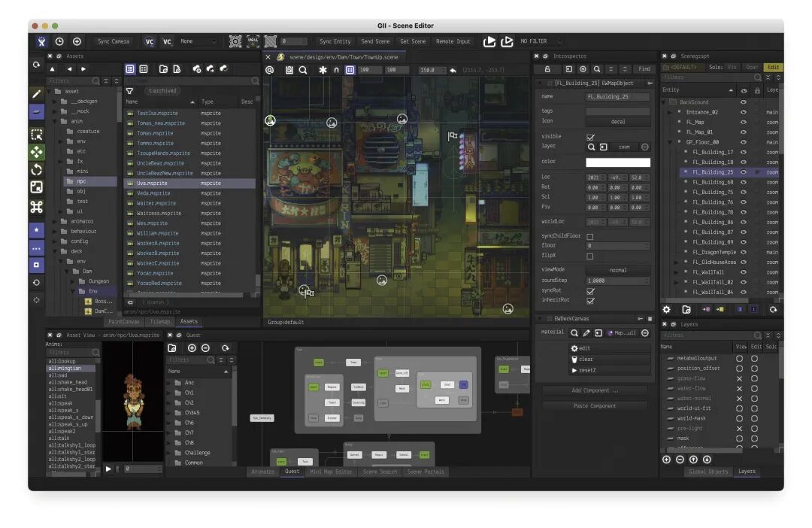Click the refresh icon at Scenegraph bottom
The height and width of the screenshot is (528, 812).
point(773,309)
